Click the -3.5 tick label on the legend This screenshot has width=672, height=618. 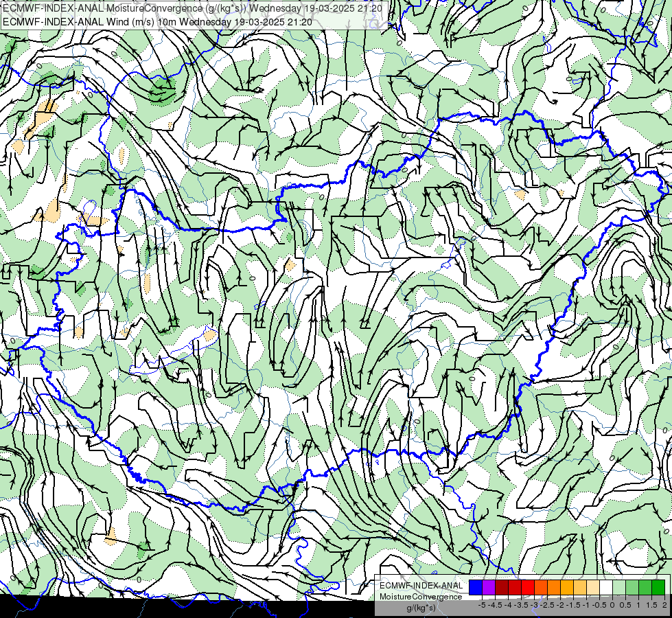[521, 605]
